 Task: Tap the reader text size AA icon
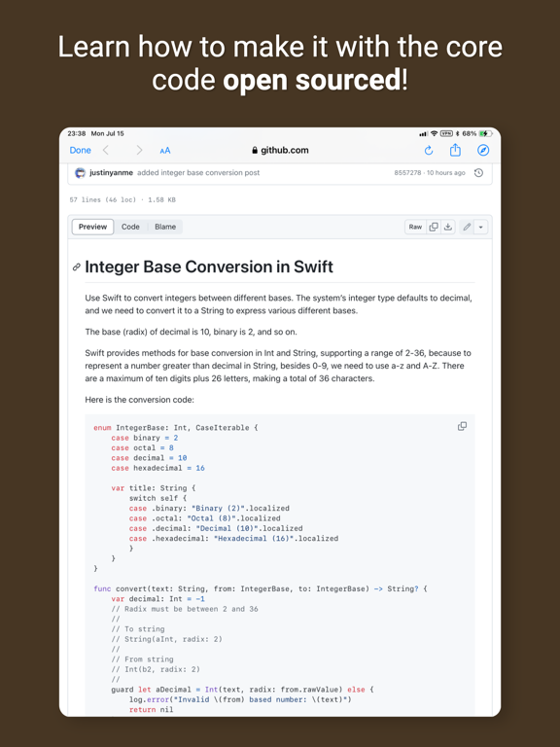click(x=164, y=151)
